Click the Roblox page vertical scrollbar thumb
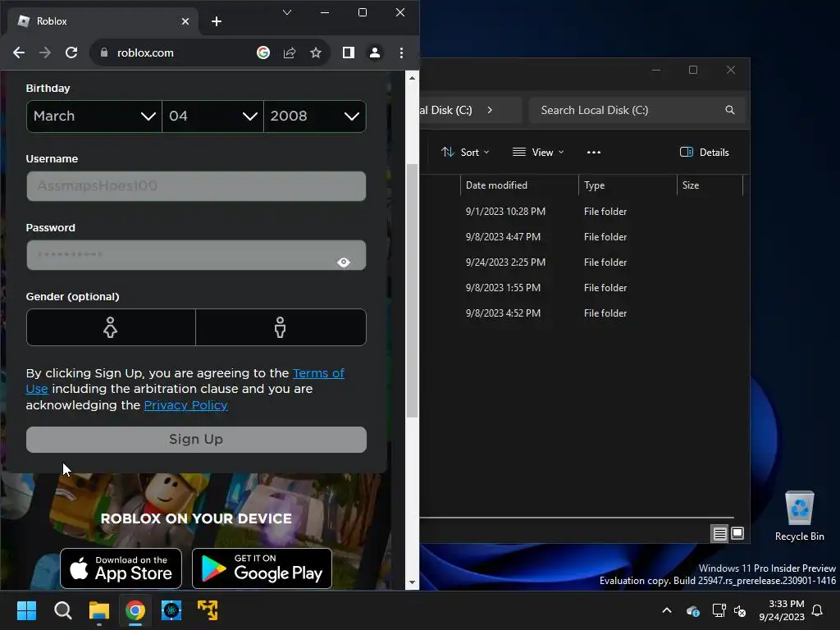The width and height of the screenshot is (840, 630). [412, 290]
